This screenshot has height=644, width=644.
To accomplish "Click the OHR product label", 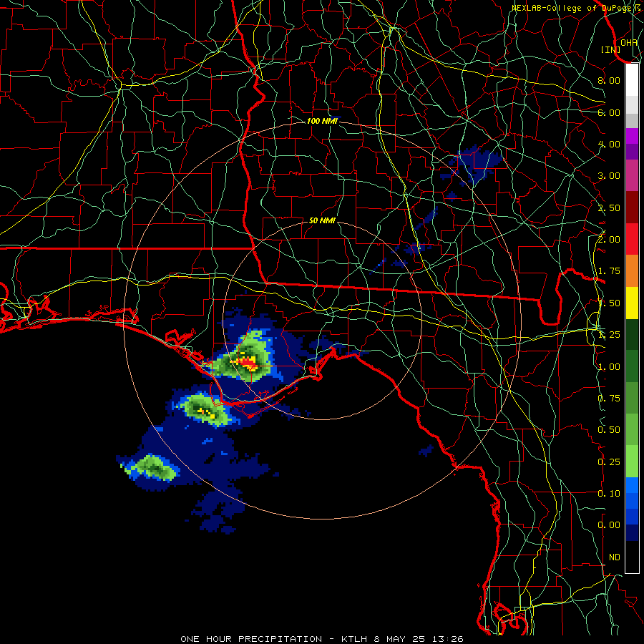I will click(x=629, y=42).
